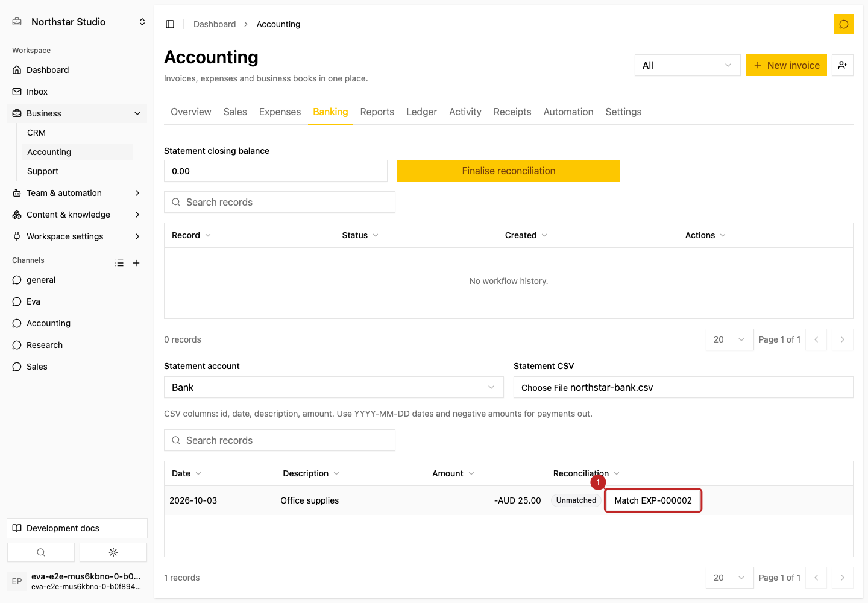Switch to the Ledger tab
Screen dimensions: 868x603
(421, 112)
